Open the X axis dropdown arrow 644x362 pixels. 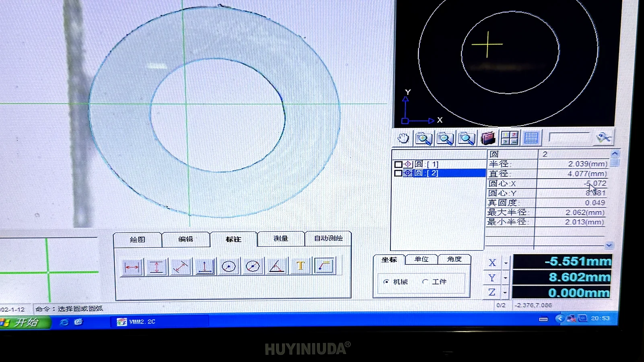coord(506,263)
